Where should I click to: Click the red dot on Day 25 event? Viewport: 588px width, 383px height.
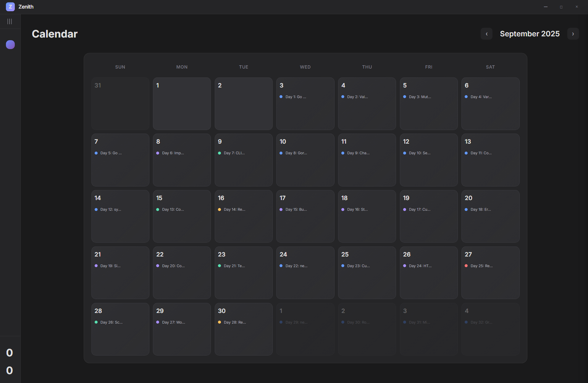coord(466,266)
